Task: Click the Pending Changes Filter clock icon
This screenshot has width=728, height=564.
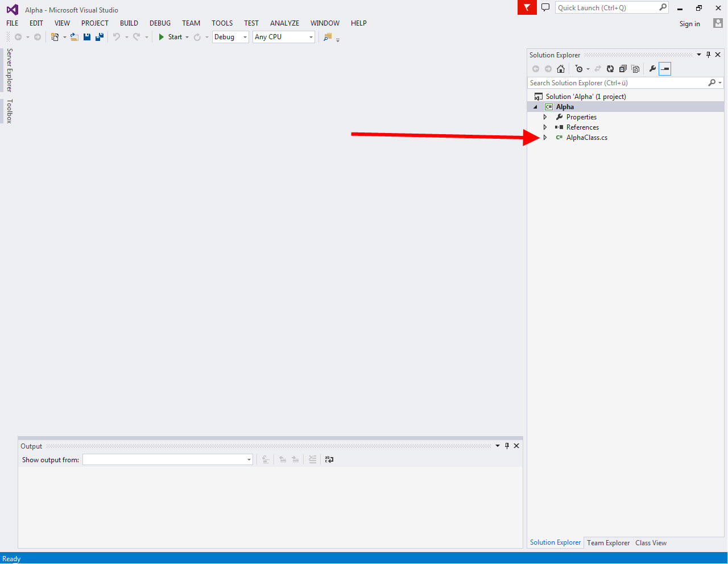Action: (x=579, y=69)
